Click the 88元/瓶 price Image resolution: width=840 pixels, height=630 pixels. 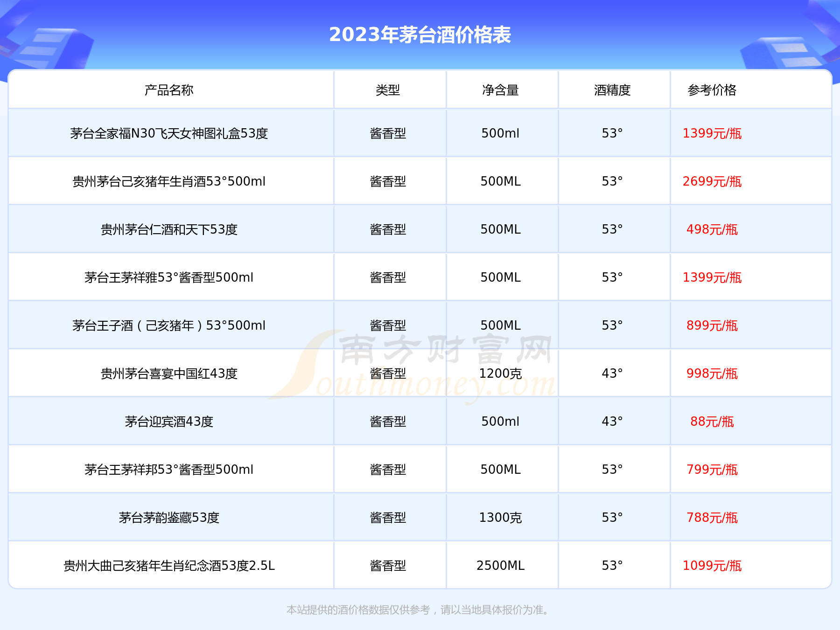(x=712, y=422)
